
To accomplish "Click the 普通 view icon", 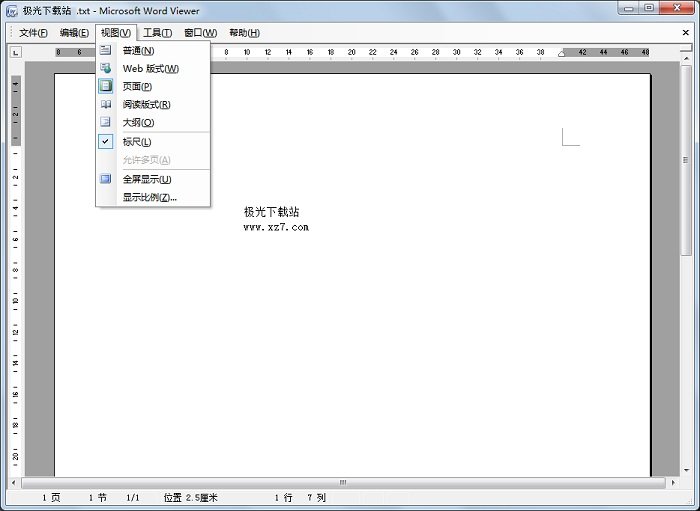I will coord(106,50).
